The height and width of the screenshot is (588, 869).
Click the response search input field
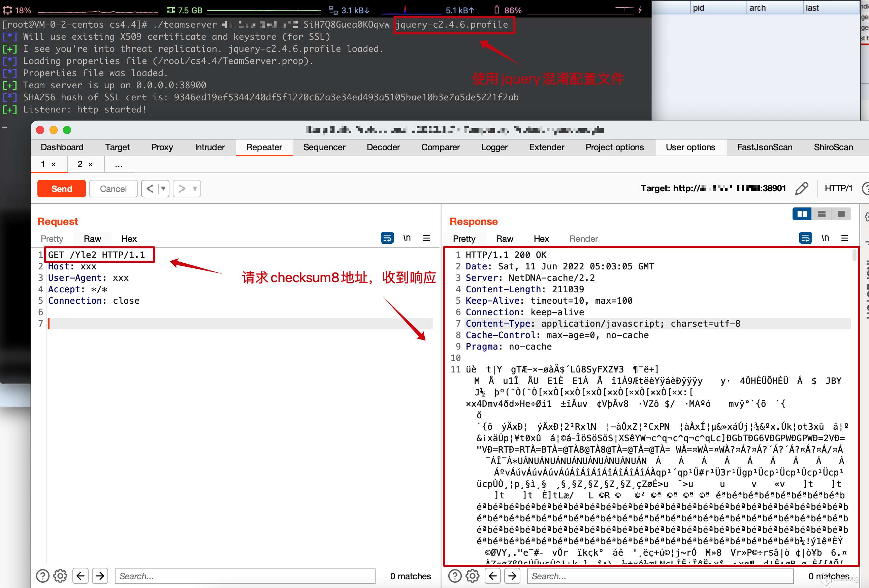coord(660,576)
